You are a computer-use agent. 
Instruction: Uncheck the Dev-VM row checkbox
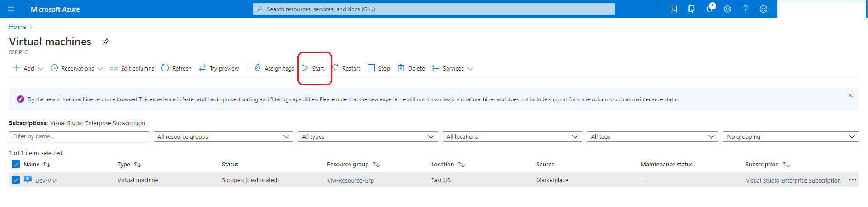(16, 180)
